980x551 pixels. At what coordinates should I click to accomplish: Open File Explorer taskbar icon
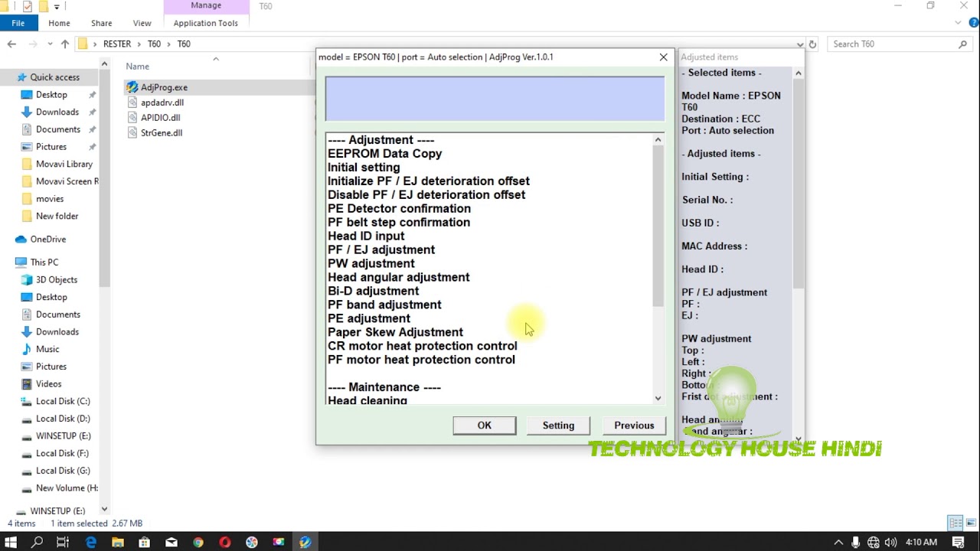click(118, 542)
